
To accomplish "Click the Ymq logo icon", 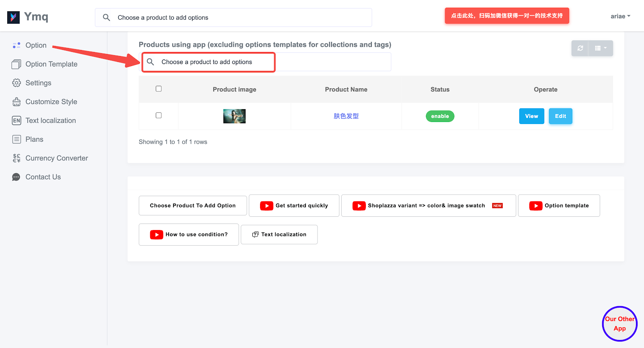I will click(13, 17).
